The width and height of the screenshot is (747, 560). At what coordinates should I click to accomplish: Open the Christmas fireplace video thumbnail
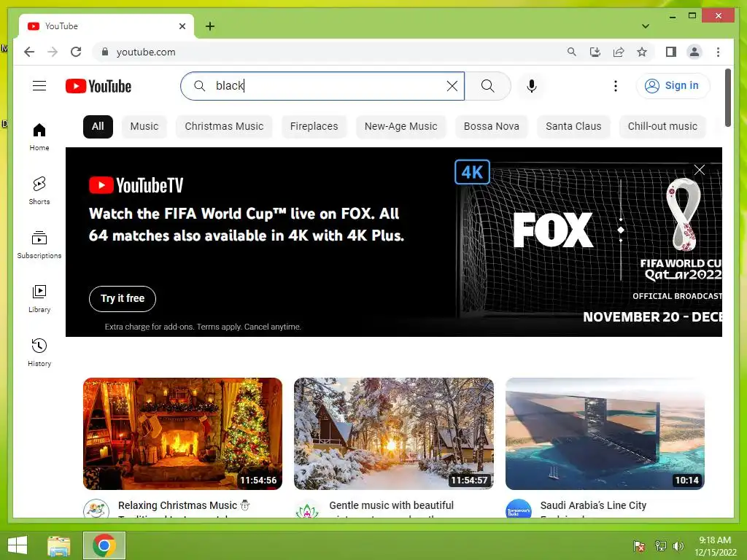coord(182,434)
